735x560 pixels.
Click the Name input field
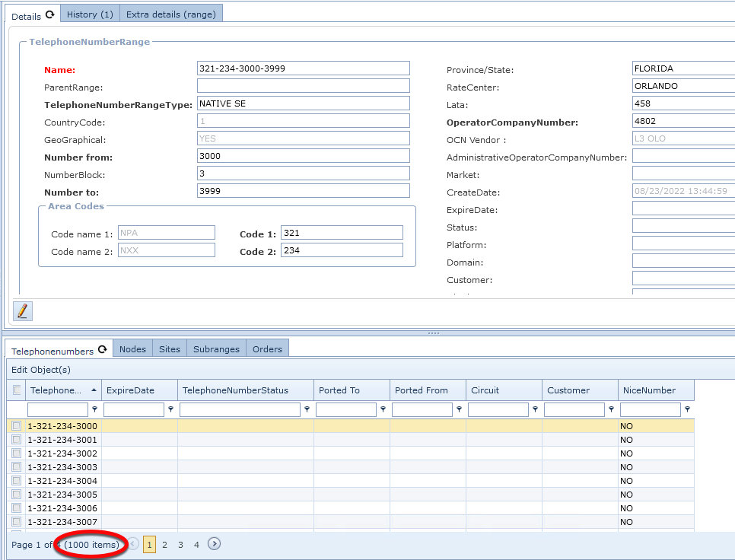pos(303,68)
